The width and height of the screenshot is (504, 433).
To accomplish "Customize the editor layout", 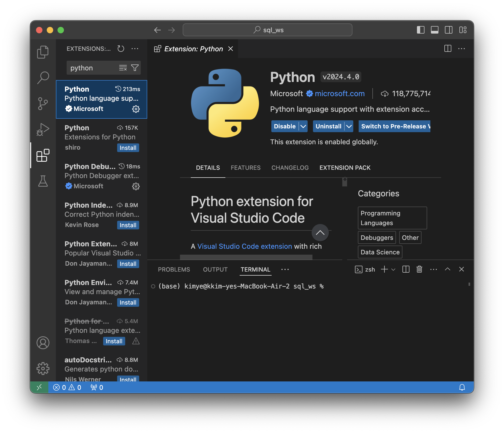I will point(463,30).
